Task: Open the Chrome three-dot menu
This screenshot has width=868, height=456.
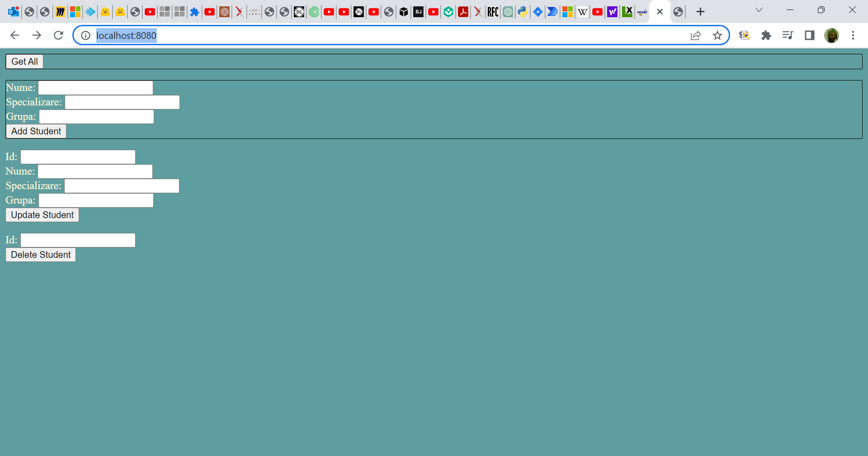Action: click(x=853, y=35)
